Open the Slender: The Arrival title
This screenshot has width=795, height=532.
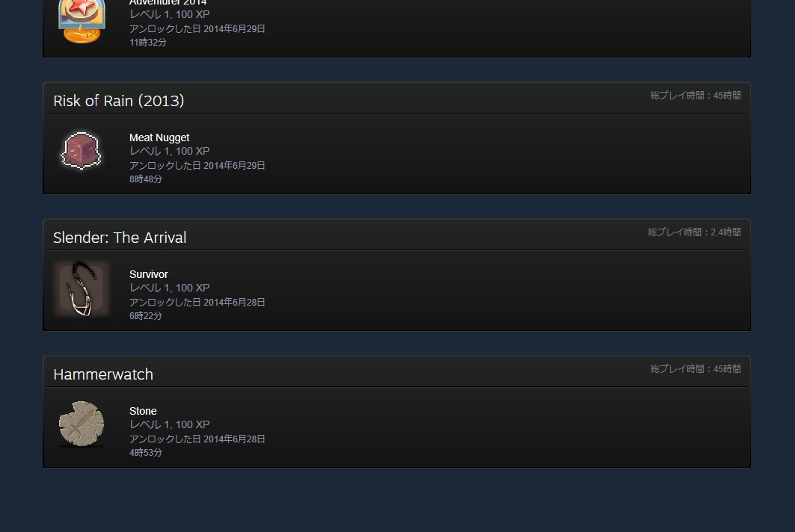tap(120, 238)
